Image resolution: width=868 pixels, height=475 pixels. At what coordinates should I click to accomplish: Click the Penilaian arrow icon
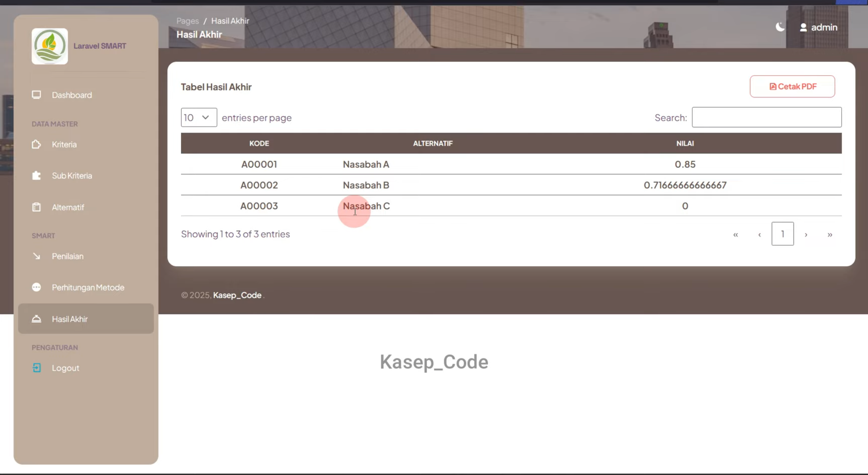click(36, 256)
